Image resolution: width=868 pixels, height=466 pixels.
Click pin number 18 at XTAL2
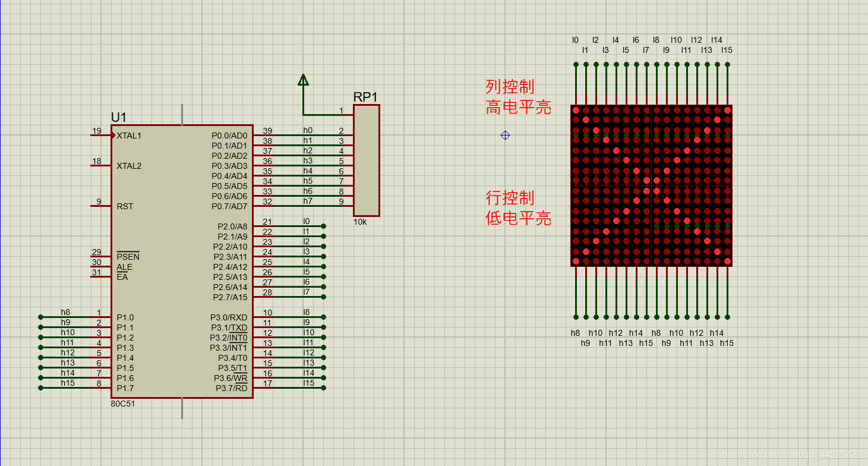tap(96, 161)
